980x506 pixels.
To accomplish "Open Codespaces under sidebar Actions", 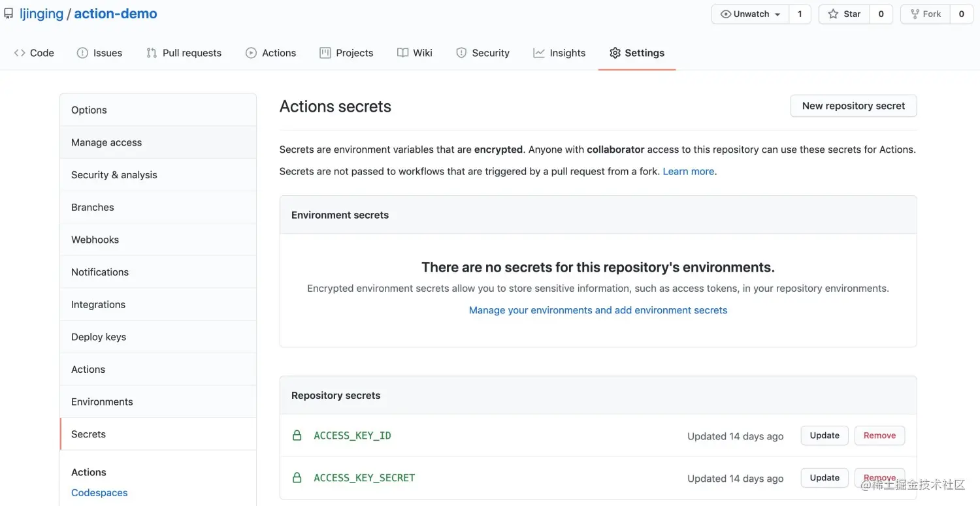I will 99,493.
